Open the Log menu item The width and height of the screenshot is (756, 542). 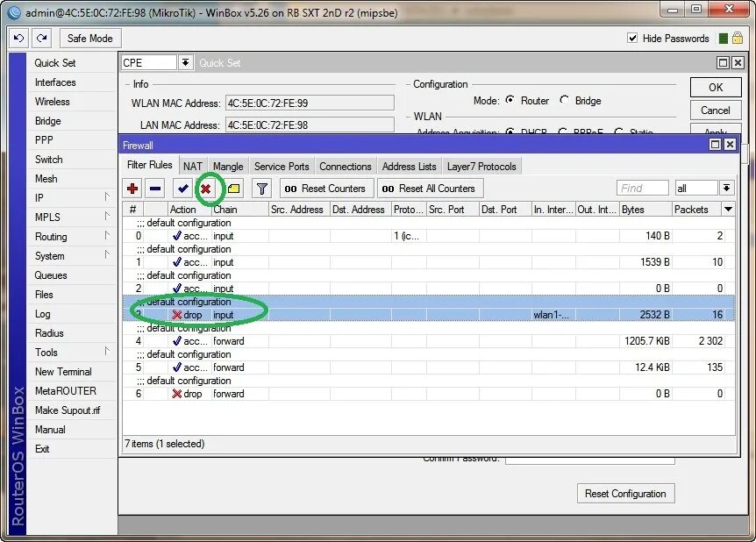point(42,314)
